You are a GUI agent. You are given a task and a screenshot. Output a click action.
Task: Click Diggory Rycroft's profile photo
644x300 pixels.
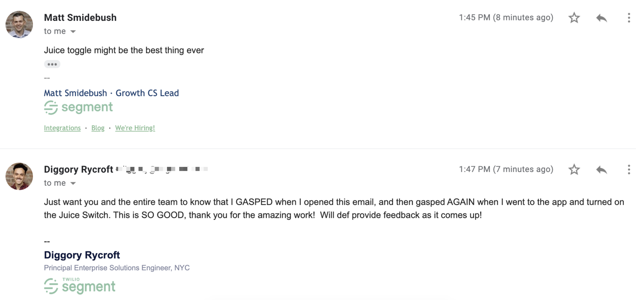click(x=19, y=176)
